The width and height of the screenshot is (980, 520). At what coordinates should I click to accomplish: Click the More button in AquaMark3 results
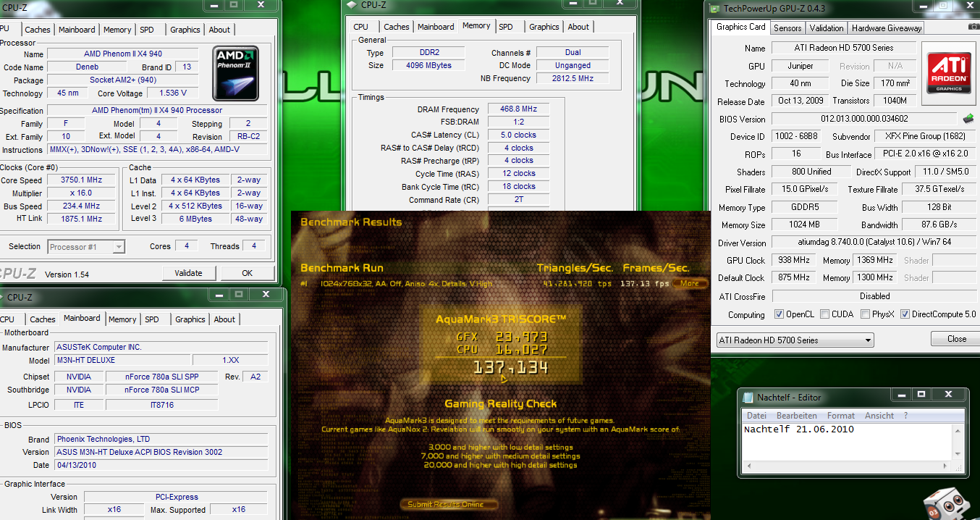(689, 283)
